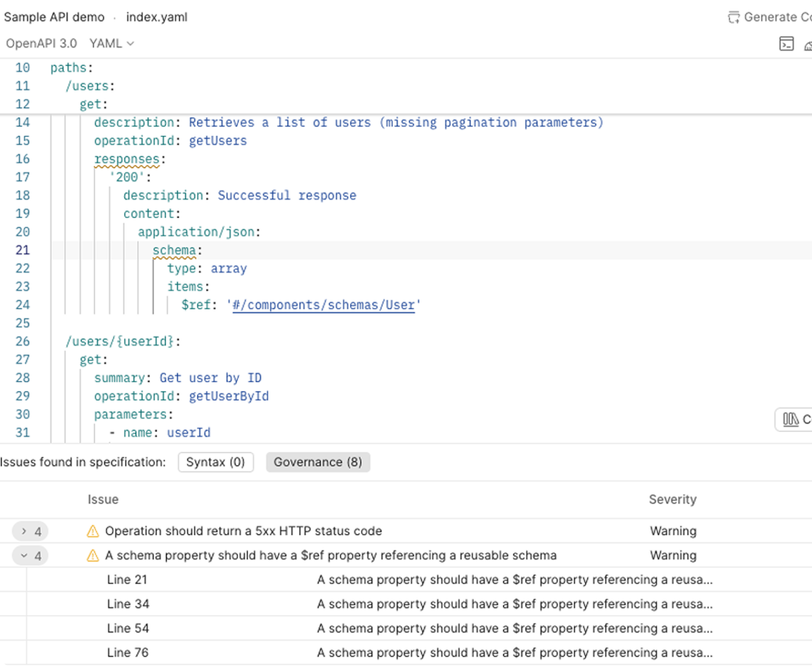Image resolution: width=812 pixels, height=666 pixels.
Task: Switch to the Syntax (0) tab
Action: [215, 462]
